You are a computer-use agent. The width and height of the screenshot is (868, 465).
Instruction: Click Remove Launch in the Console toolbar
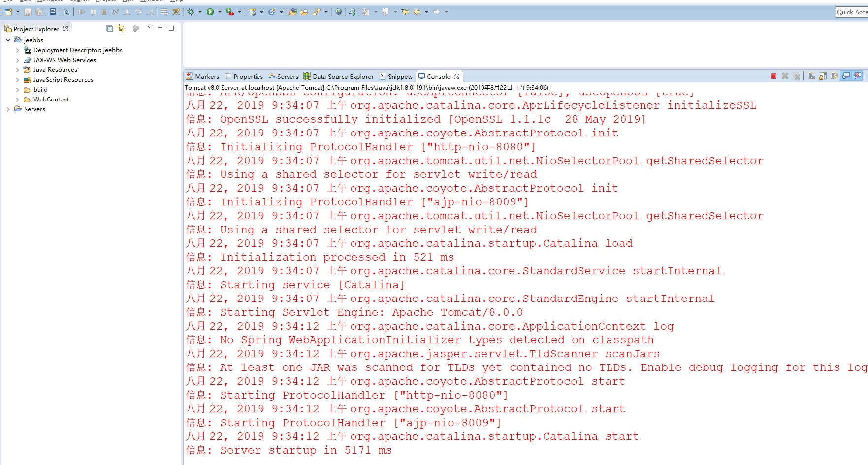pos(785,76)
